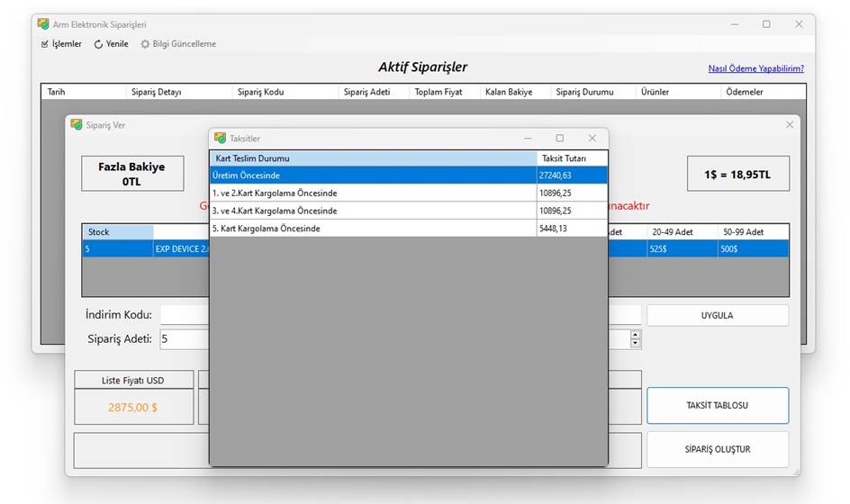
Task: Click the UYGULA button
Action: pyautogui.click(x=717, y=315)
